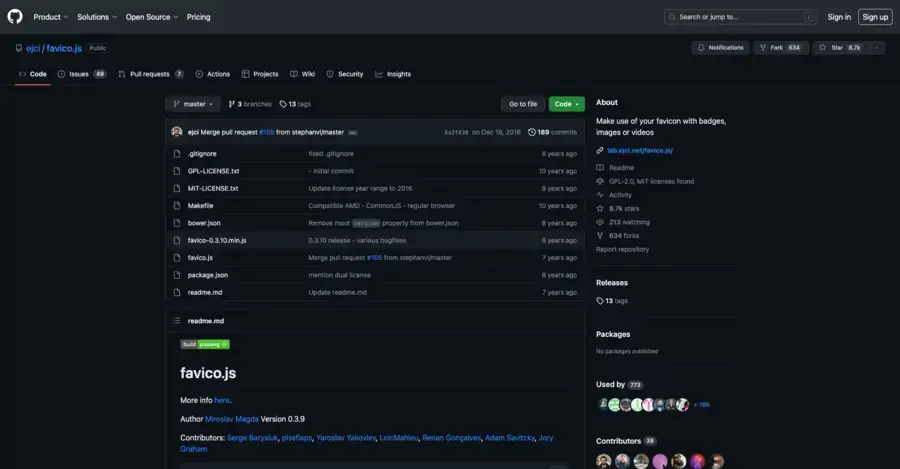Click Sign in
Image resolution: width=900 pixels, height=469 pixels.
pyautogui.click(x=839, y=17)
